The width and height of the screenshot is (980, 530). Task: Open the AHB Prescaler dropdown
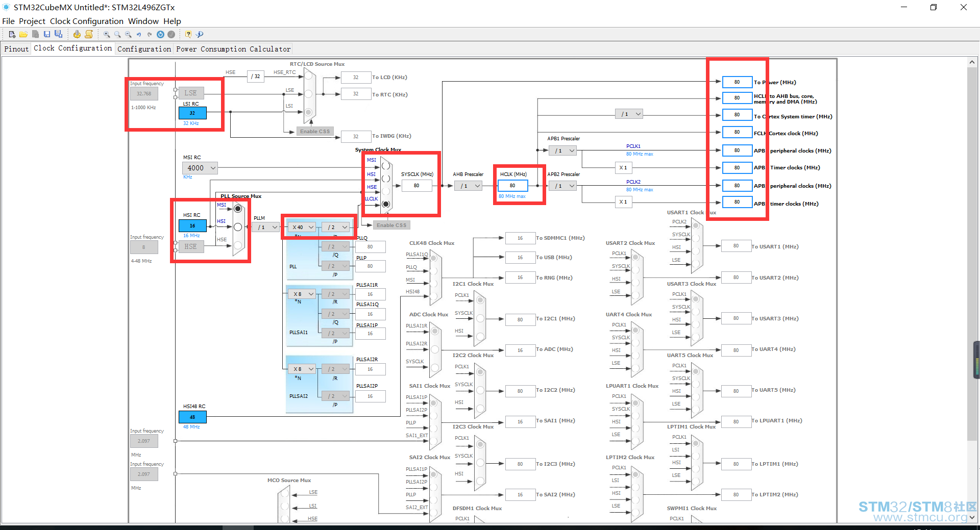coord(468,186)
